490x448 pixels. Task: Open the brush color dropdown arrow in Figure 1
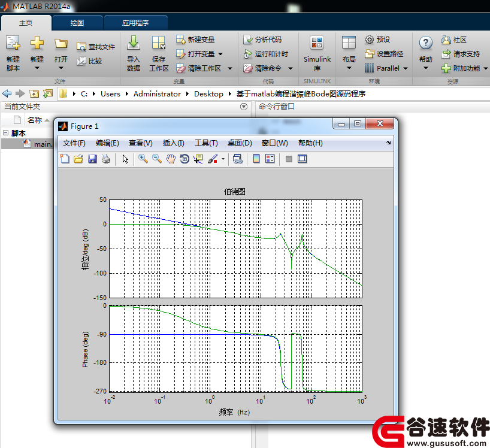tap(223, 159)
